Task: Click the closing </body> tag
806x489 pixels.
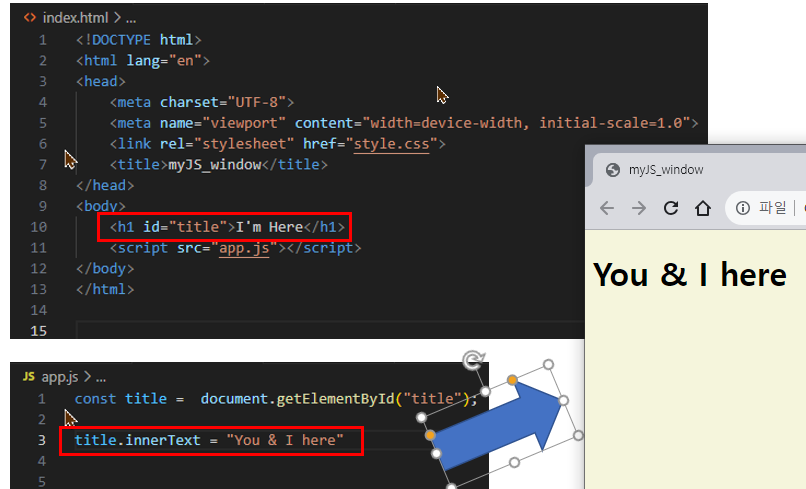Action: pos(105,268)
